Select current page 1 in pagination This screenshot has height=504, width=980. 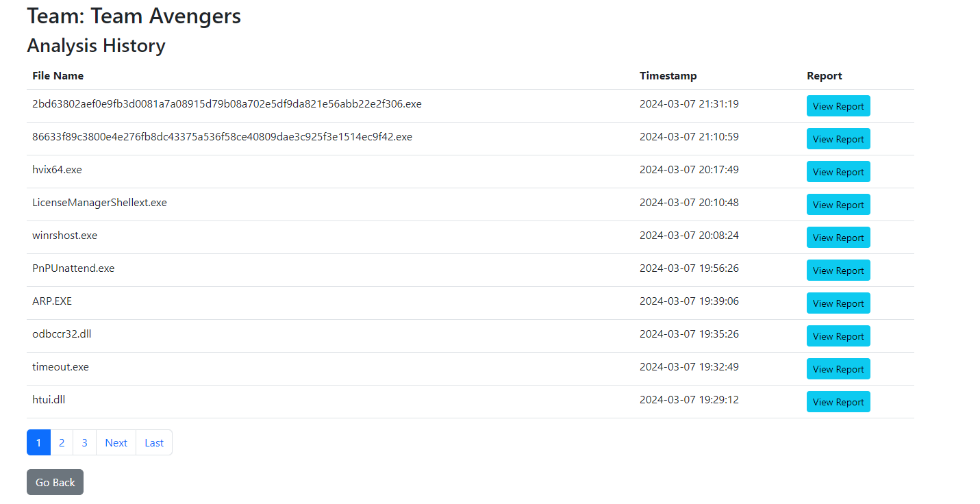tap(38, 442)
